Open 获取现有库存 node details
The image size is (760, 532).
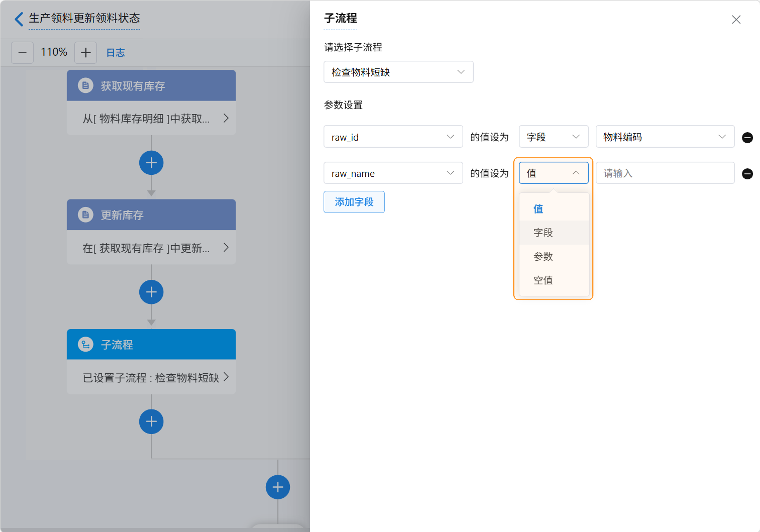point(151,118)
